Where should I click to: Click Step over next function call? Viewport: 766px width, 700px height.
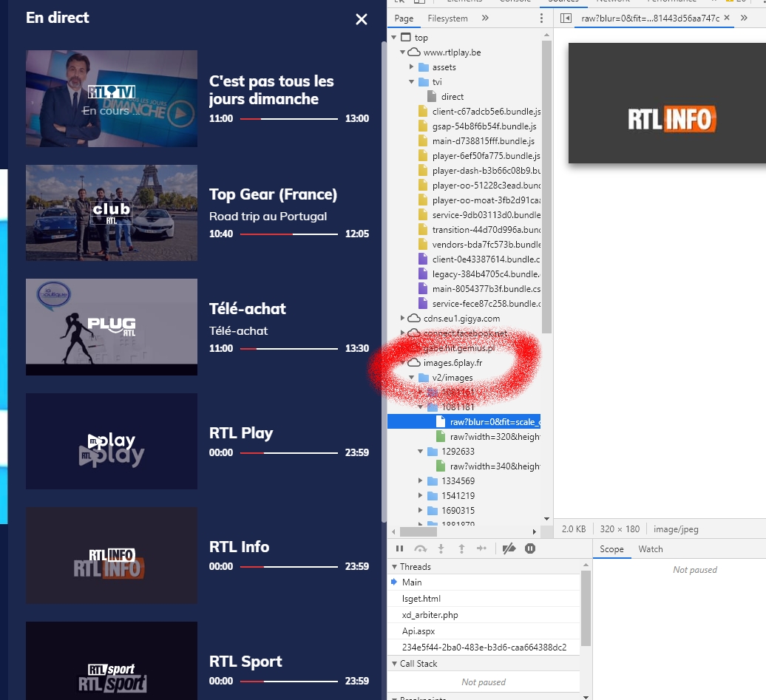(x=420, y=548)
